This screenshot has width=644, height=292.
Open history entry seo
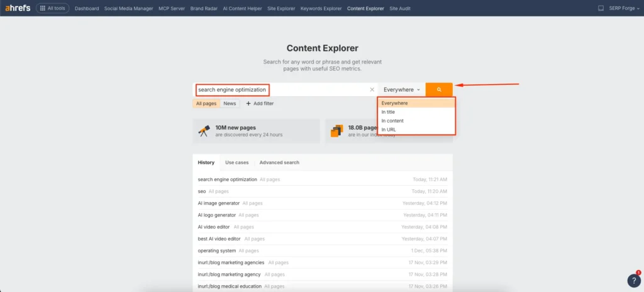[x=202, y=192]
